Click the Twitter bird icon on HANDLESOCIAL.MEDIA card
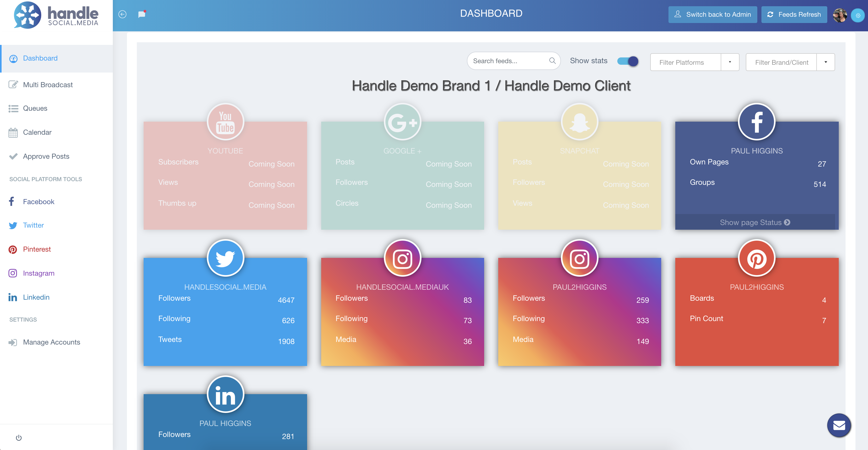The height and width of the screenshot is (450, 868). (x=225, y=258)
